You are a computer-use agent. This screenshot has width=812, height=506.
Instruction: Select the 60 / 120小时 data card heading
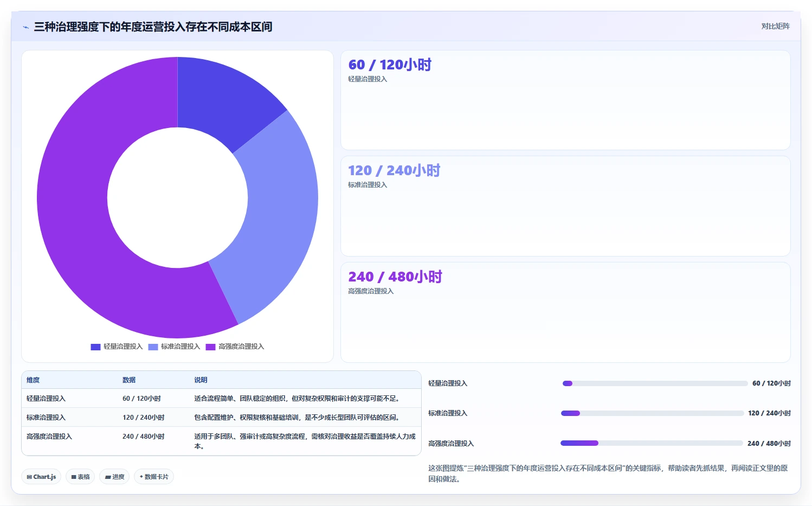pyautogui.click(x=390, y=65)
